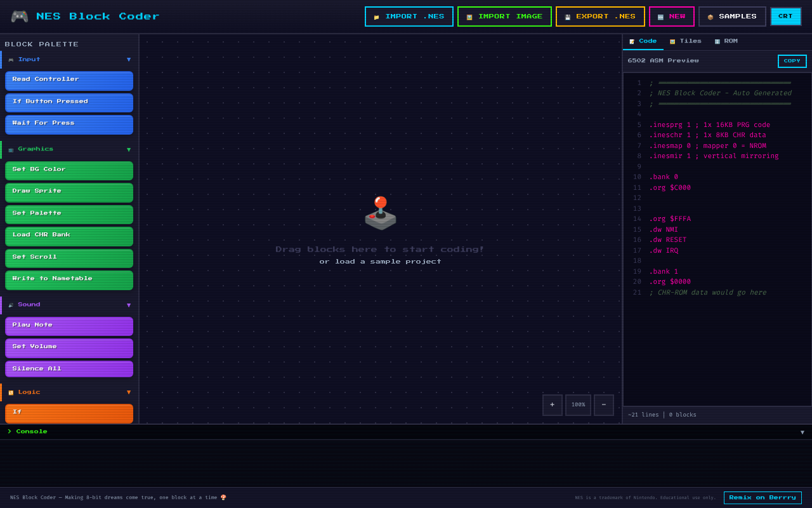The image size is (812, 508).
Task: Select the Silence All block
Action: click(69, 369)
